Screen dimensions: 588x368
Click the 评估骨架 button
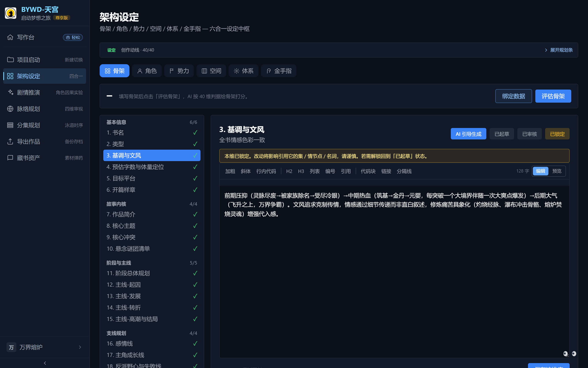pos(553,96)
